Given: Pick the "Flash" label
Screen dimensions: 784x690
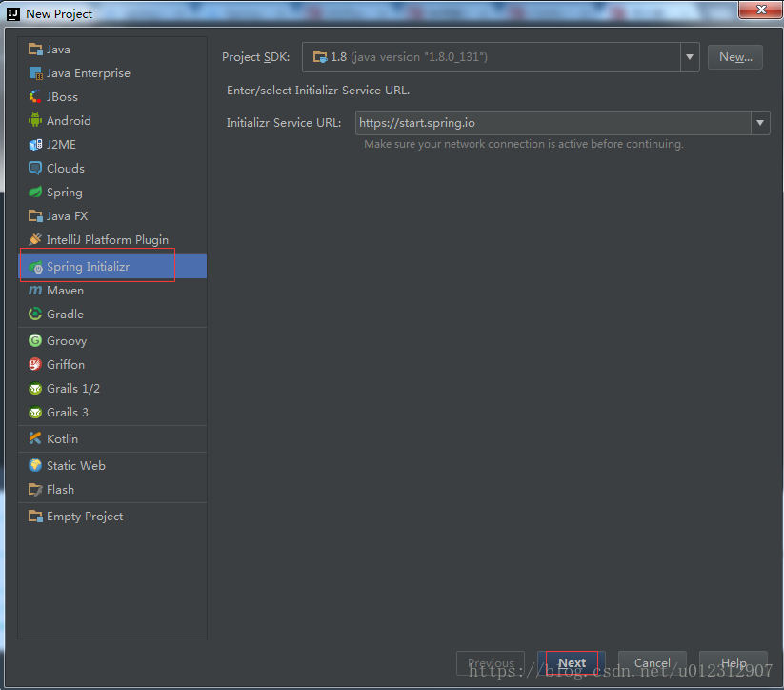Looking at the screenshot, I should 61,489.
